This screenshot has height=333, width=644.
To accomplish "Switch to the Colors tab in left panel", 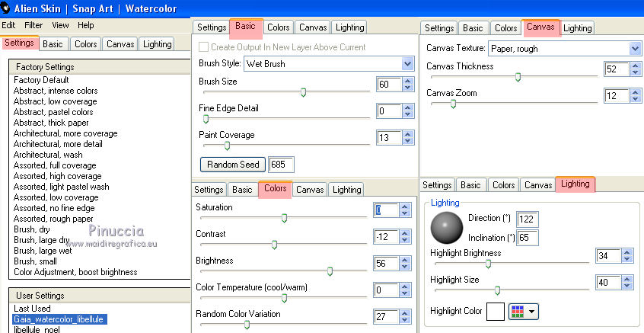I will tap(85, 44).
